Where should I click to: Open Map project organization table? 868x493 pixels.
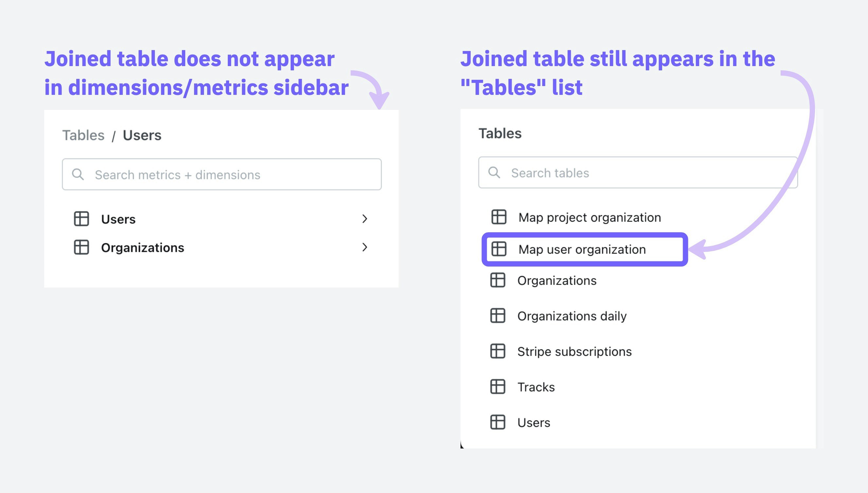[x=589, y=217]
